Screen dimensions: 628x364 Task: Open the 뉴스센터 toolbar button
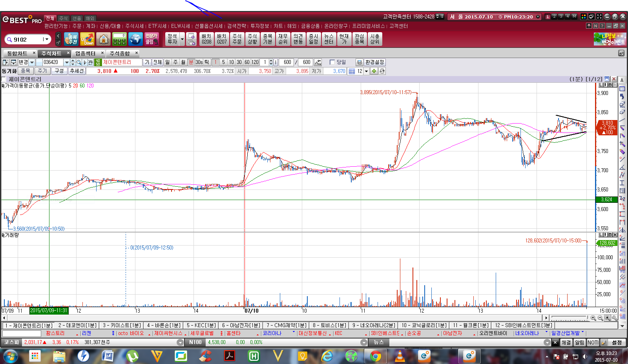click(x=329, y=39)
